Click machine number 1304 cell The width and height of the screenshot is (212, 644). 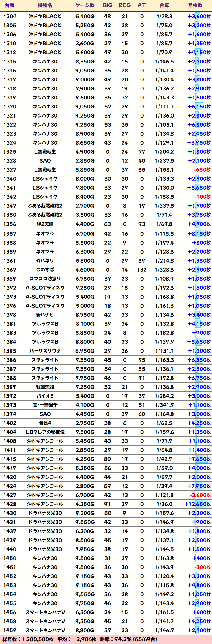(x=10, y=17)
